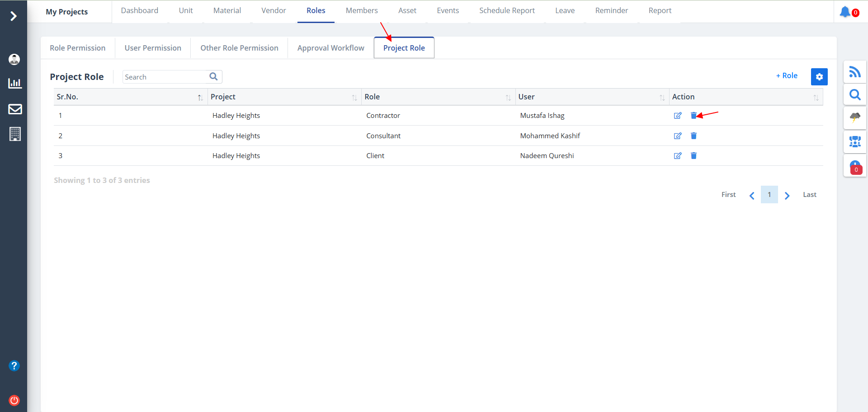Delete the Client role for Nadeem Qureshi

pos(693,156)
